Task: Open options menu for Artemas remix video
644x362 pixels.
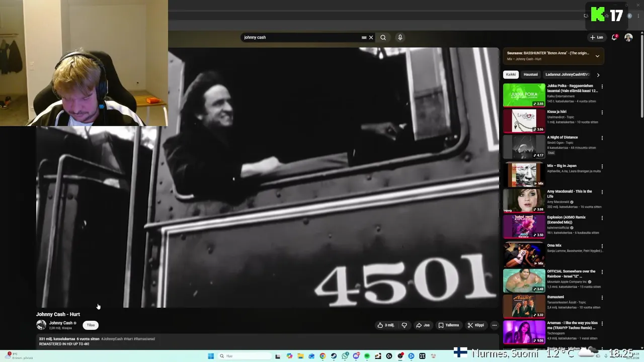Action: (x=602, y=323)
